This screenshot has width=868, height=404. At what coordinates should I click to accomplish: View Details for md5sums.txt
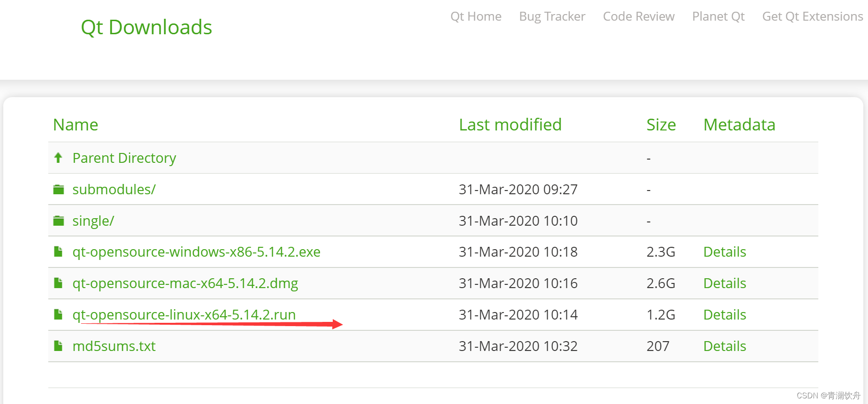(725, 346)
